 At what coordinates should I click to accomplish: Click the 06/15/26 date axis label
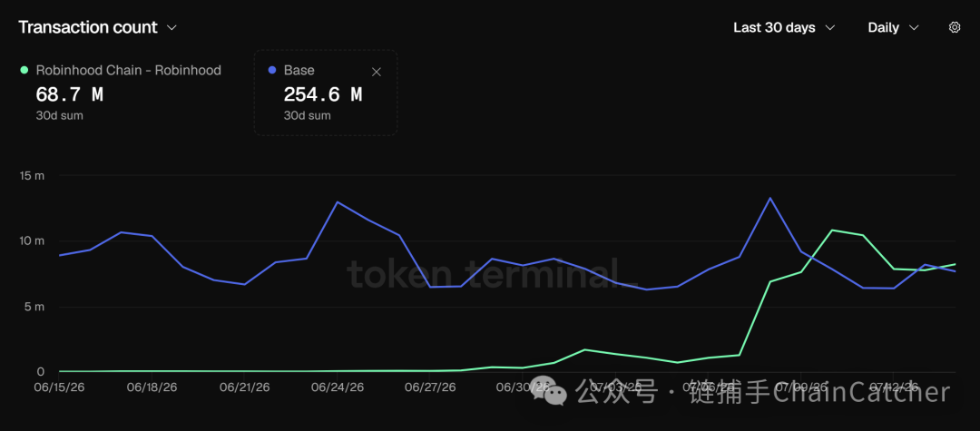[58, 387]
